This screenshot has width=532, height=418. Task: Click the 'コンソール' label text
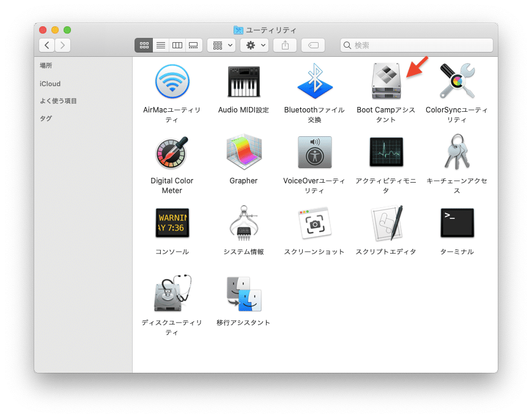coord(172,252)
